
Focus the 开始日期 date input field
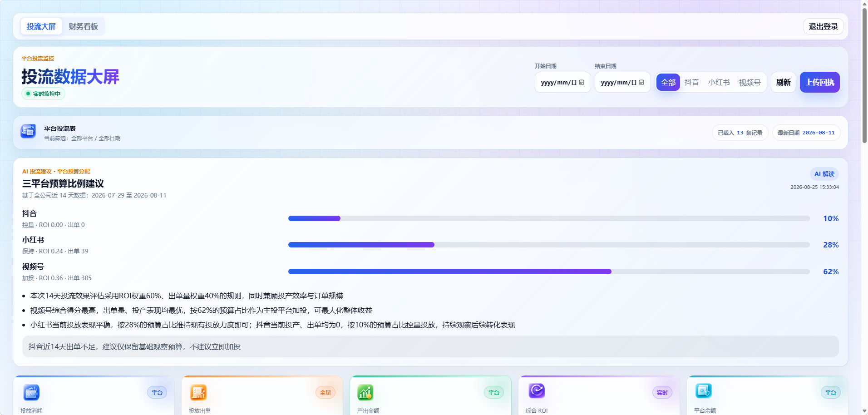pos(563,82)
